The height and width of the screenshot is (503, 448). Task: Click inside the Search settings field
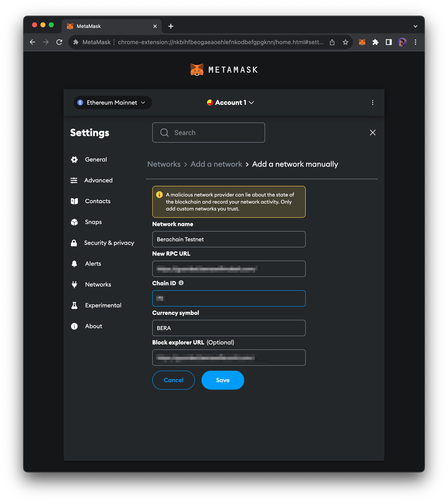[208, 132]
